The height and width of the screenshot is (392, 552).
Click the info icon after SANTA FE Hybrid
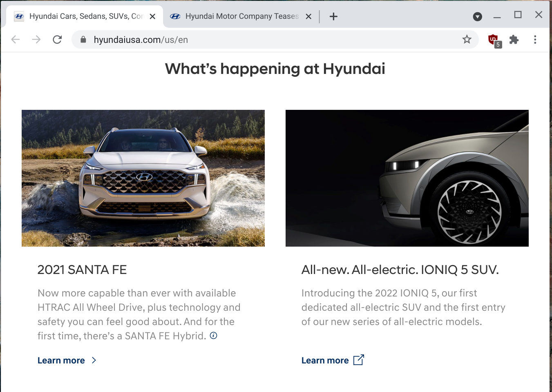(x=213, y=336)
